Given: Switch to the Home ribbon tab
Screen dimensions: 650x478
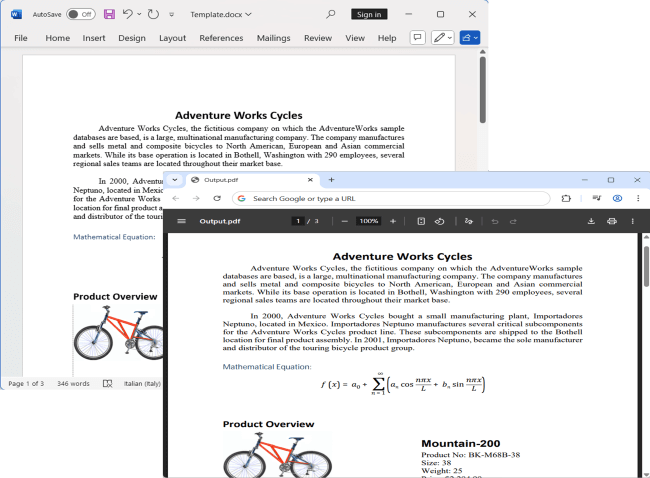Looking at the screenshot, I should (x=58, y=38).
